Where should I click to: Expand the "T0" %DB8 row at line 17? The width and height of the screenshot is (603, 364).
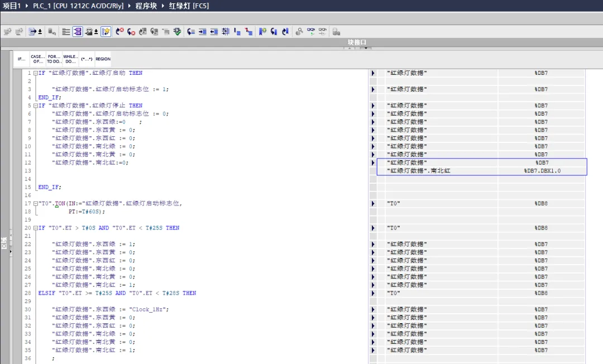pyautogui.click(x=374, y=204)
